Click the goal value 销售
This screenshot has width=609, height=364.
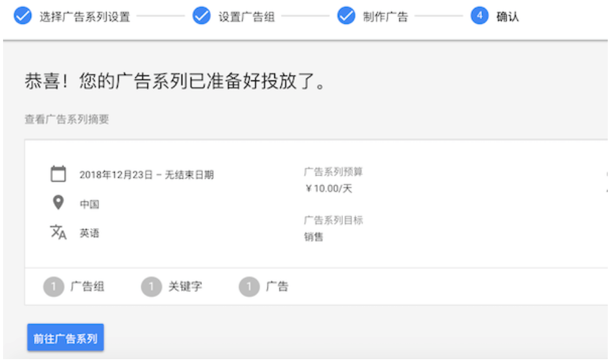(314, 237)
